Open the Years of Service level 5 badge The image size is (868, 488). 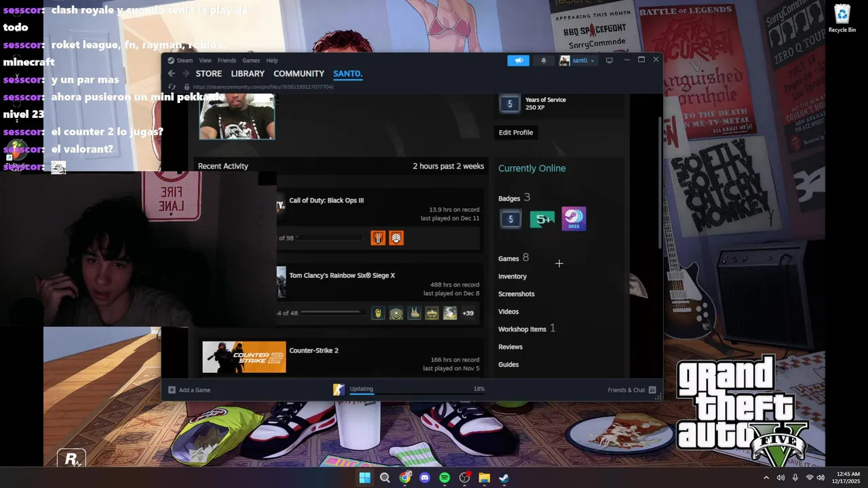click(x=510, y=104)
